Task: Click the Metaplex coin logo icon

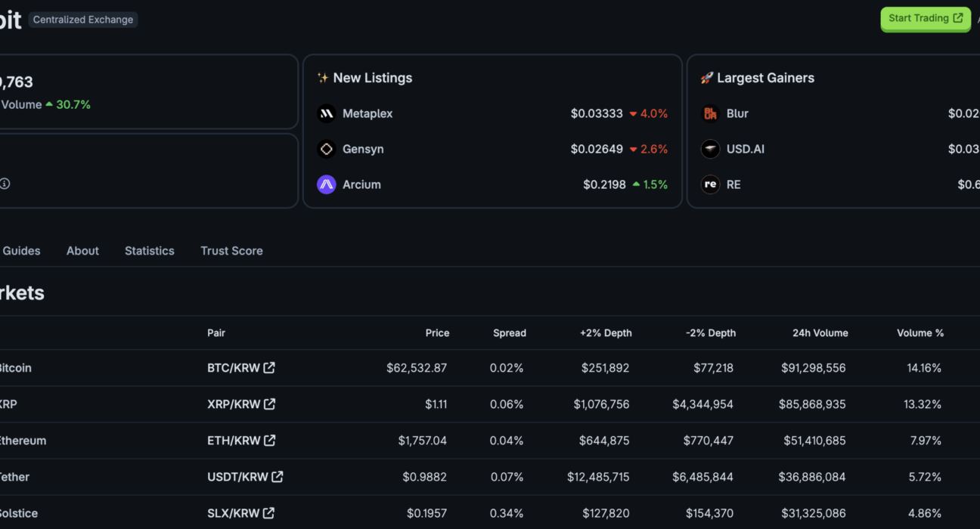Action: pos(327,114)
